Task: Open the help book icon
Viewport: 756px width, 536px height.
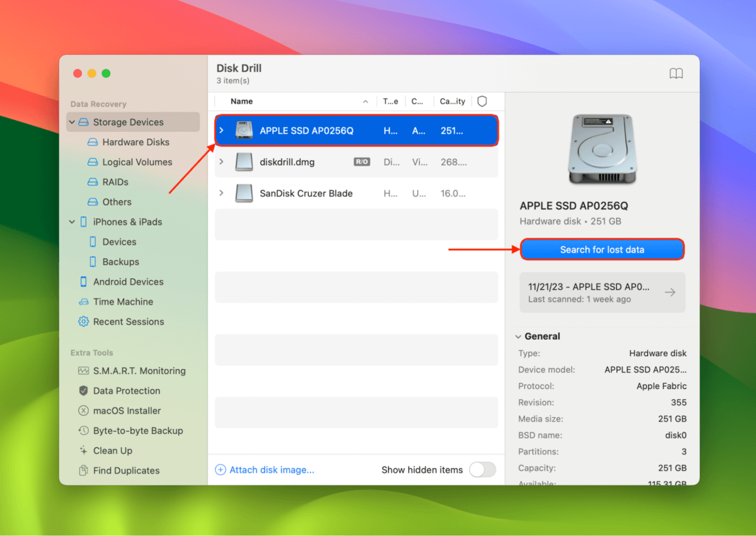Action: point(676,74)
